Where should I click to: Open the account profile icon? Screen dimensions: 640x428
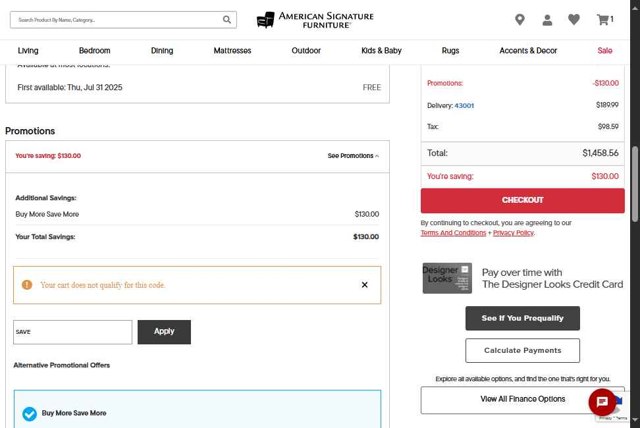pyautogui.click(x=547, y=20)
